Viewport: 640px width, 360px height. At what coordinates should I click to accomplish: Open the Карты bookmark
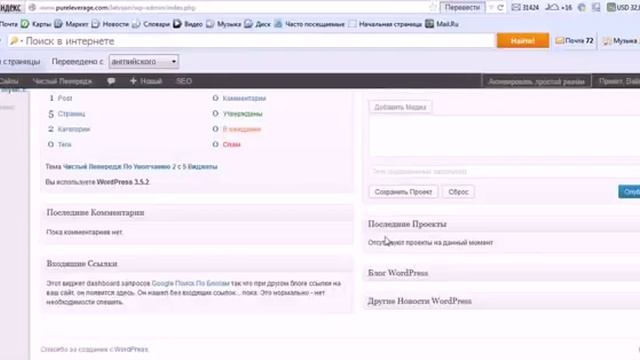(x=37, y=24)
